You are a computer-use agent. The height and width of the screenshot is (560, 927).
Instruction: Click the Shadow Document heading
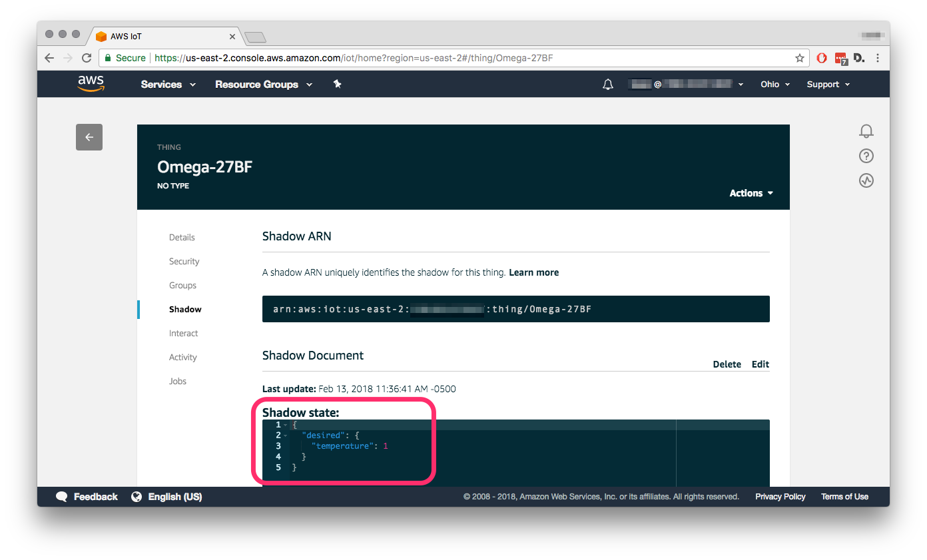313,356
